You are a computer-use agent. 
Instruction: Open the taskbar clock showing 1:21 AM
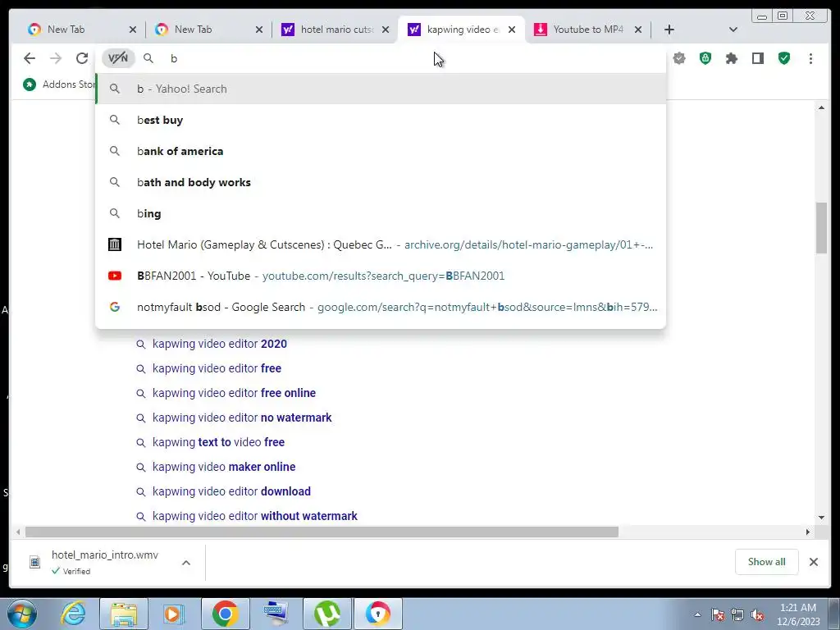[798, 614]
